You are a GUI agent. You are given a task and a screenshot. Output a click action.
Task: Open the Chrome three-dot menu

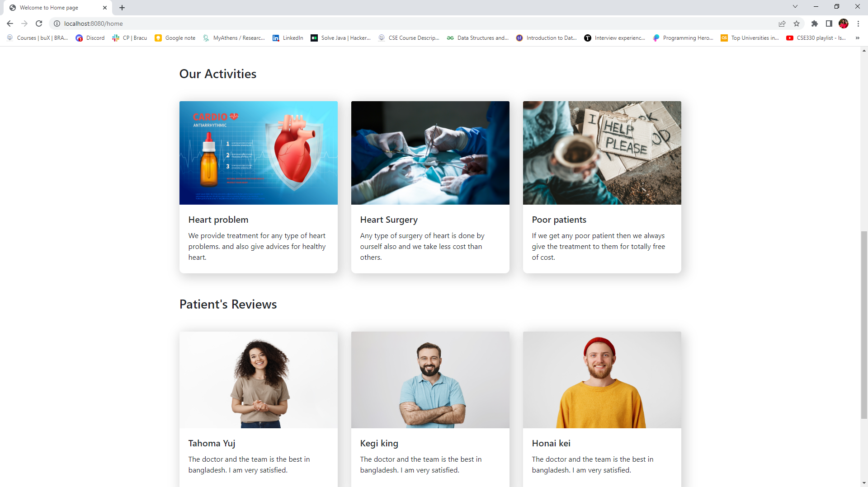pos(859,23)
